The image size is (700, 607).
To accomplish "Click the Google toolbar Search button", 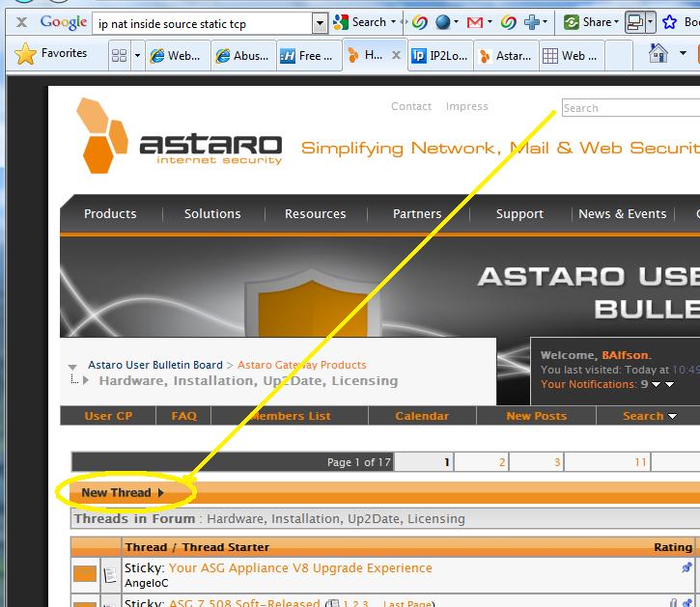I will 359,21.
